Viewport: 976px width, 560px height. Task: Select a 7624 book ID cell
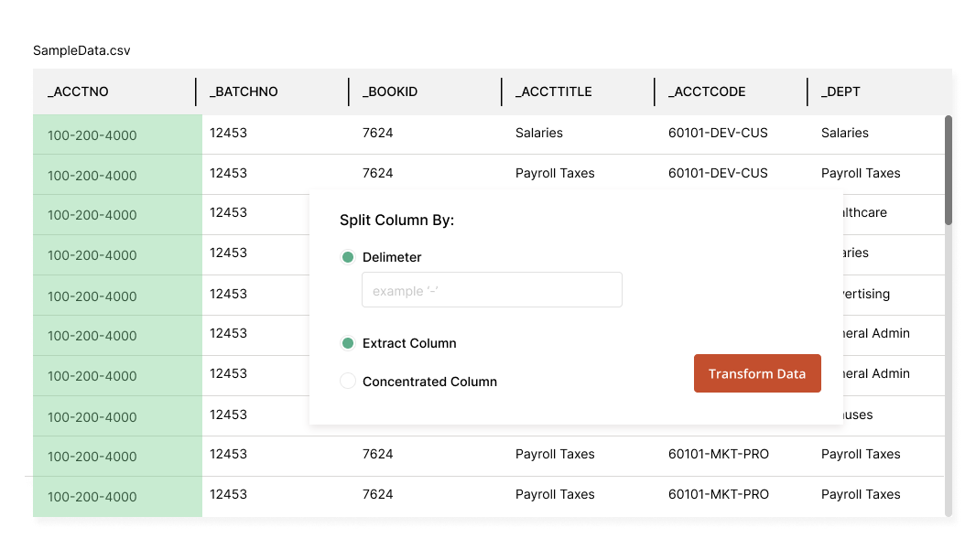[377, 133]
